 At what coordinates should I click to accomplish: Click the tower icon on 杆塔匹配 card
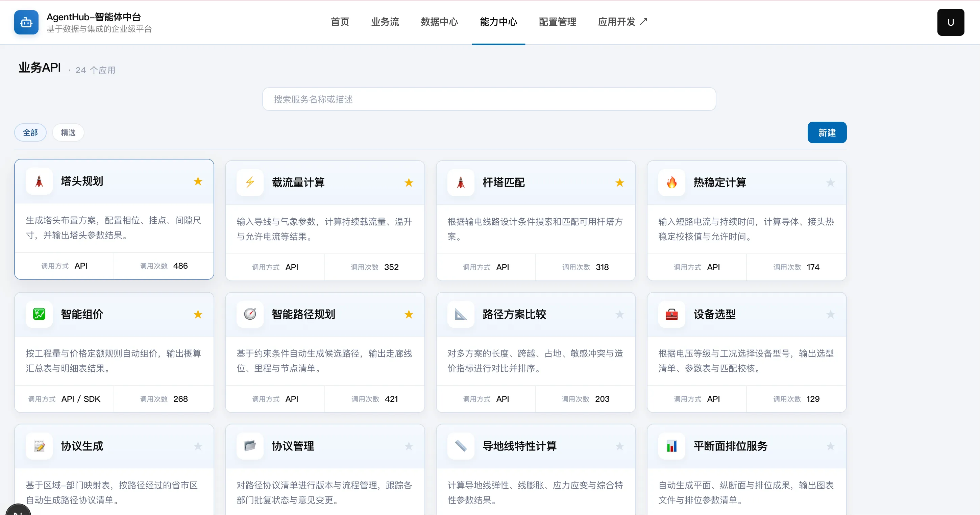(x=461, y=182)
